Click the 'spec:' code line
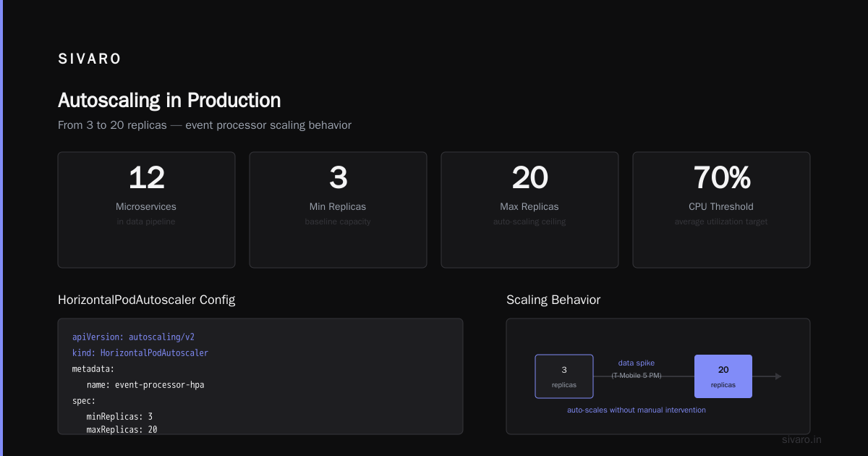 coord(84,400)
